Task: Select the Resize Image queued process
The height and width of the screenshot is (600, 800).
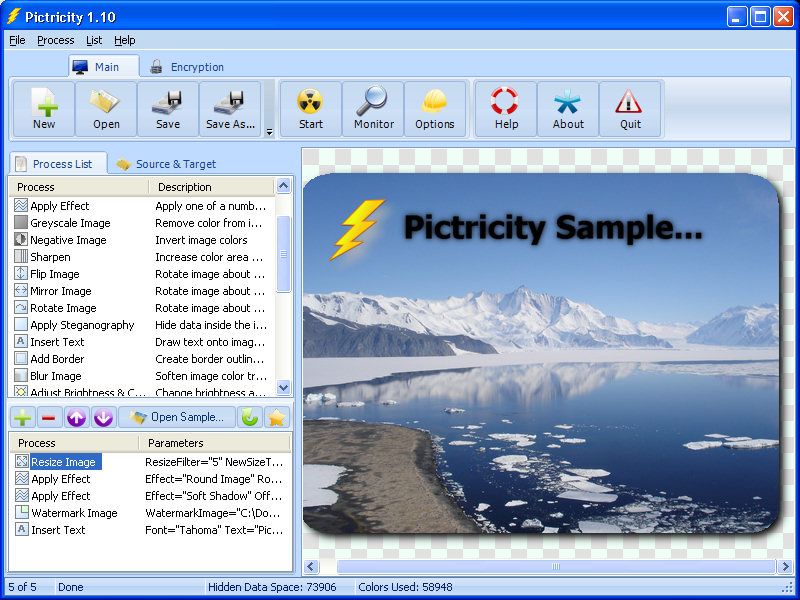Action: pos(150,462)
